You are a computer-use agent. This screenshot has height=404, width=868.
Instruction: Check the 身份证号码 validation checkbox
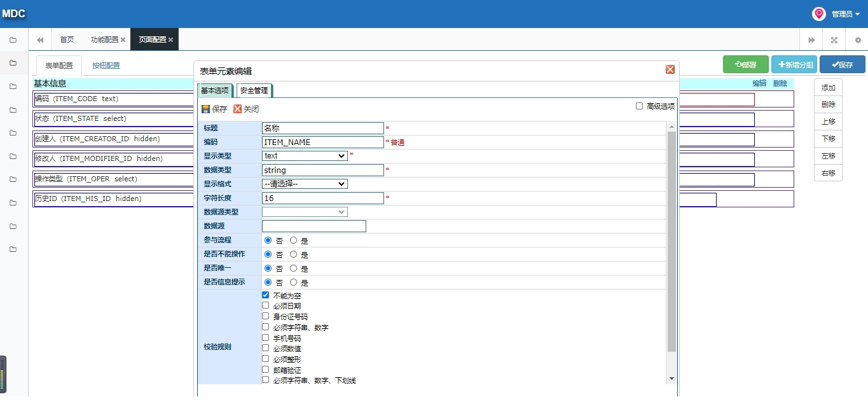coord(266,316)
